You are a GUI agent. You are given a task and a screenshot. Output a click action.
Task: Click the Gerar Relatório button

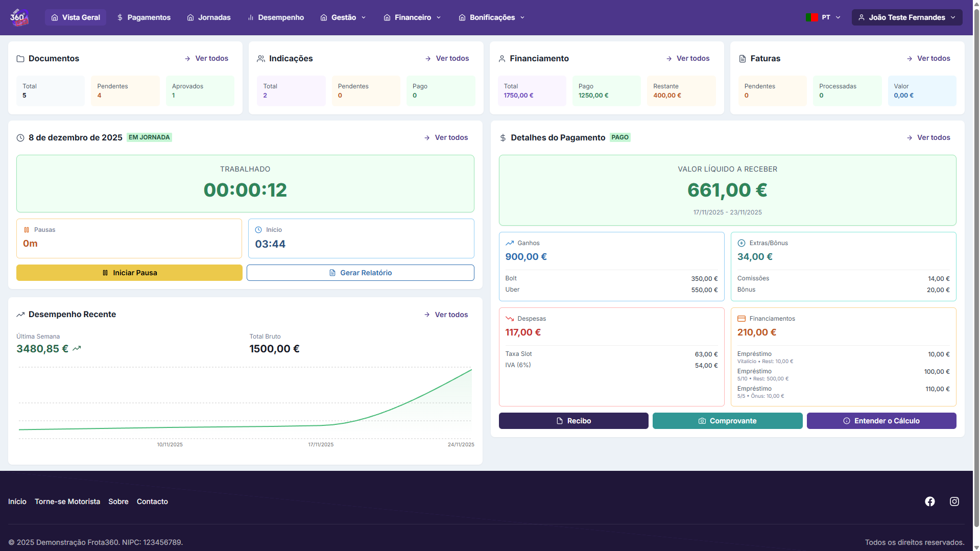(360, 273)
